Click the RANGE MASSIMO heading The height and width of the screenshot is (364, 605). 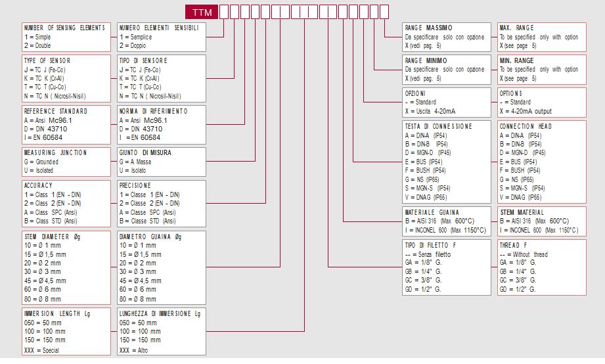click(x=428, y=28)
